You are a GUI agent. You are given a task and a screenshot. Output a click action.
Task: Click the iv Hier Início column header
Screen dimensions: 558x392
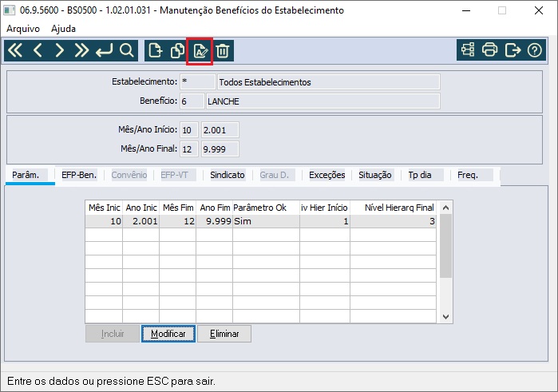tap(325, 208)
